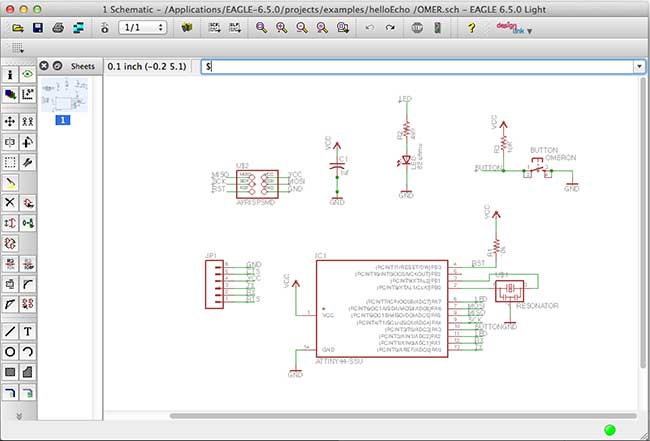
Task: Open the command history dropdown arrow
Action: 639,67
